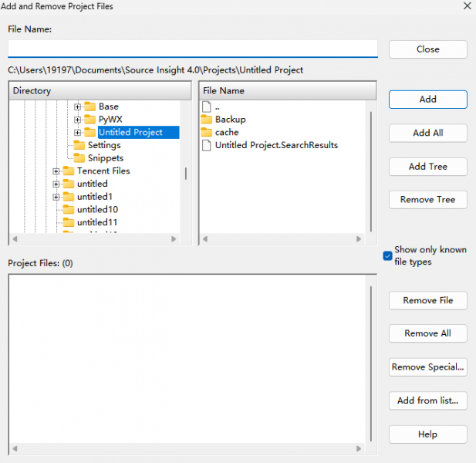Expand the Tencent Files folder node
Image resolution: width=476 pixels, height=463 pixels.
pos(56,171)
